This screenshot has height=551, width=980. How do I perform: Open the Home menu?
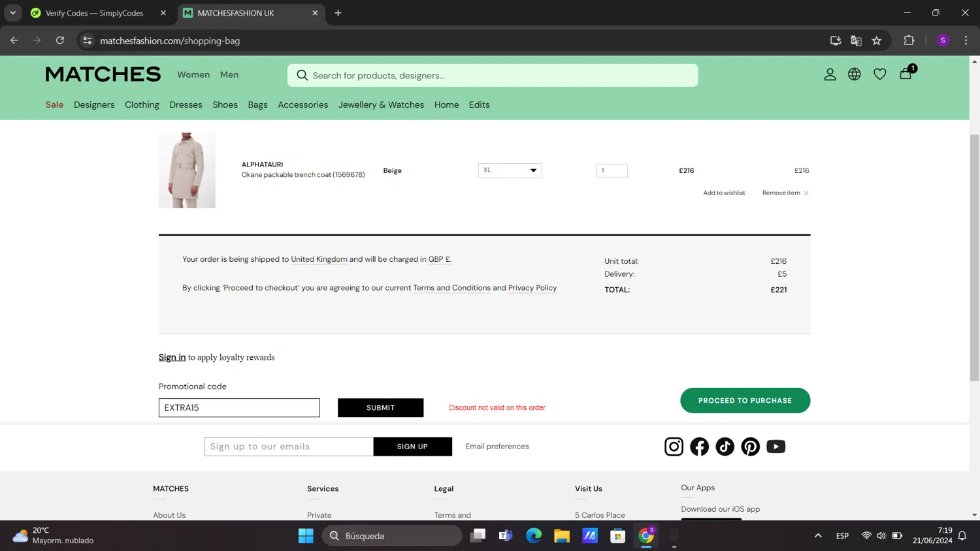(x=446, y=104)
